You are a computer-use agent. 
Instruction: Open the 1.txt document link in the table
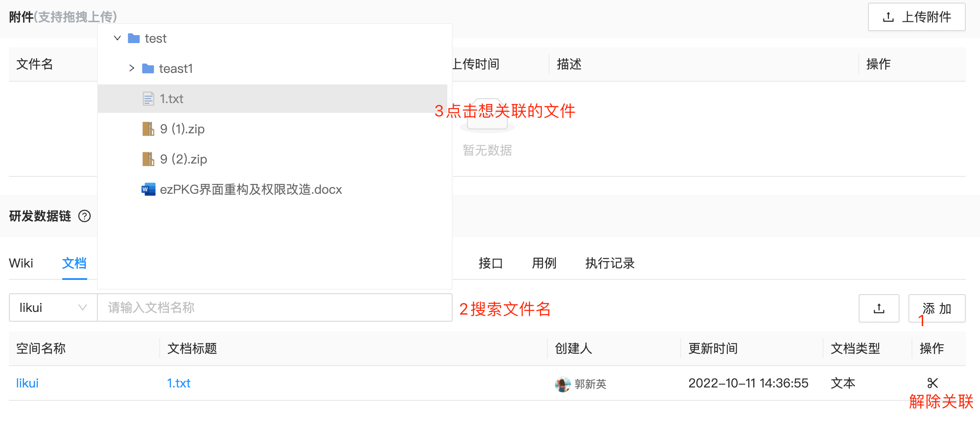coord(178,383)
